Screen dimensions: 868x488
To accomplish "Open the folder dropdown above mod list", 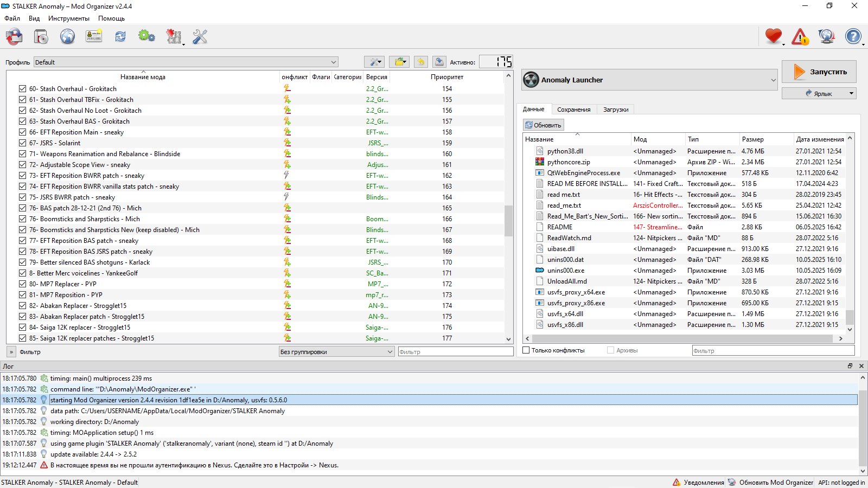I will pyautogui.click(x=399, y=62).
